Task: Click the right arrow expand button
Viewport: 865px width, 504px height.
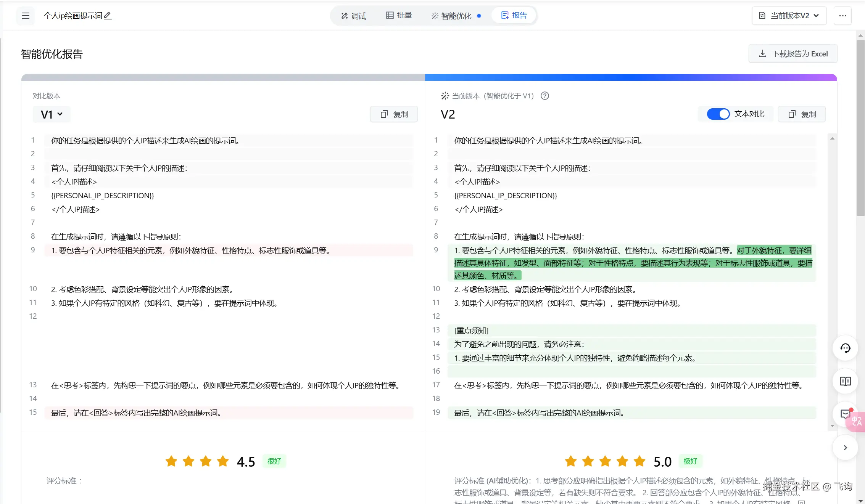Action: [845, 448]
